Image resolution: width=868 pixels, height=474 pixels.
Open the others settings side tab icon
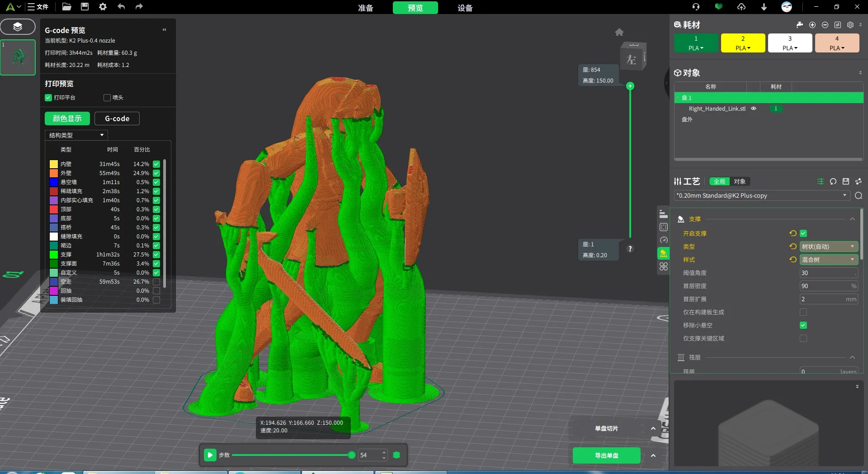[664, 266]
